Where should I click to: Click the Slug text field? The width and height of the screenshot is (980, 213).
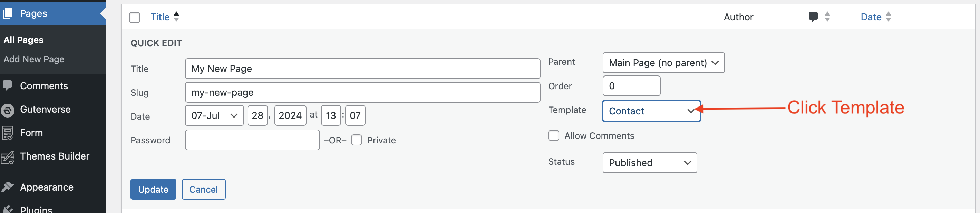click(362, 92)
